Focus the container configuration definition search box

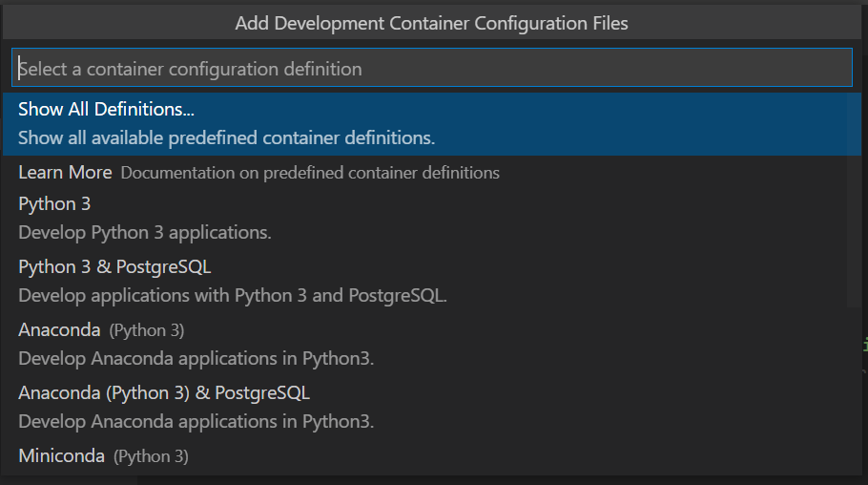tap(432, 68)
